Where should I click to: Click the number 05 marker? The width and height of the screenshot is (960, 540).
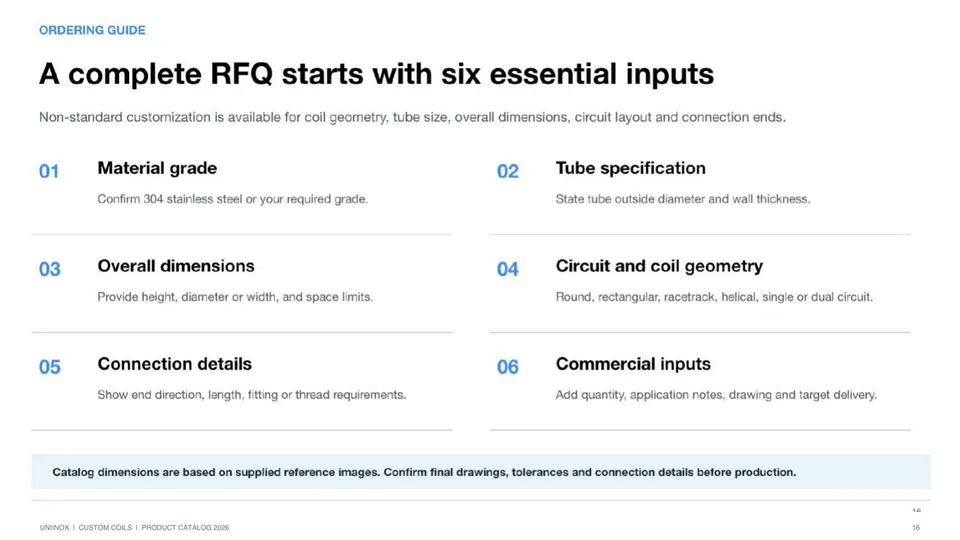(50, 367)
